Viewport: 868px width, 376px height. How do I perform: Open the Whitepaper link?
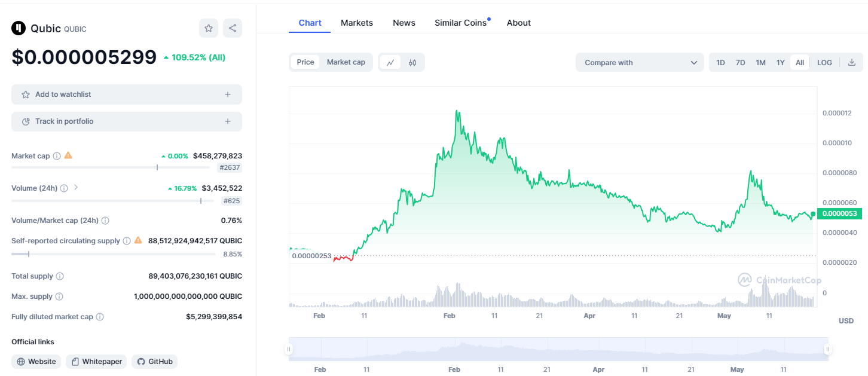(x=96, y=362)
